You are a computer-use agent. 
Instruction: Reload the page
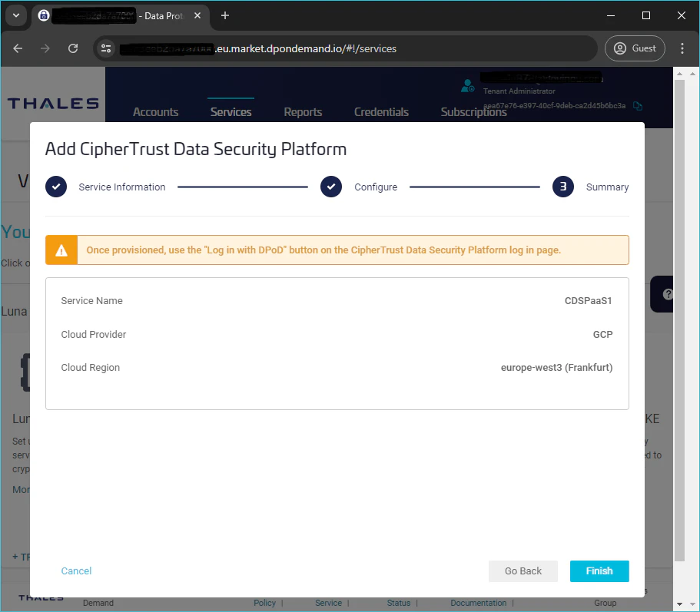73,48
